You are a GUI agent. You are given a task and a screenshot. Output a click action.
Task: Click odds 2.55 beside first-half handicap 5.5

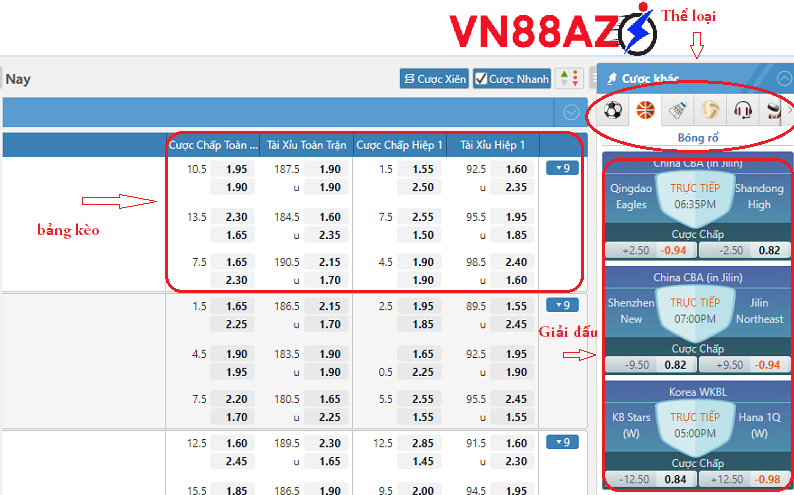[x=419, y=399]
